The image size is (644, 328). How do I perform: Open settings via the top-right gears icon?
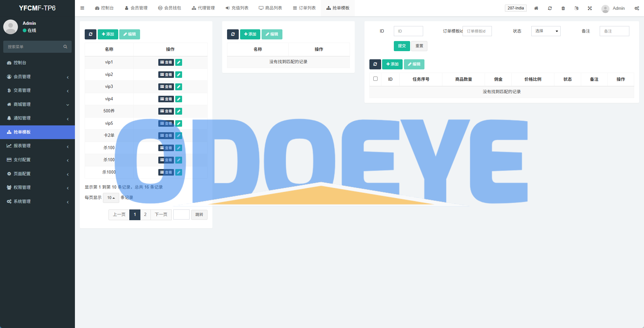point(637,8)
